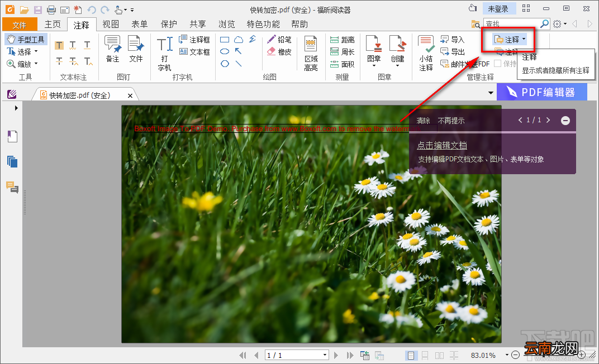This screenshot has height=364, width=599.
Task: Select the Strikeout text markup tool
Action: click(59, 61)
